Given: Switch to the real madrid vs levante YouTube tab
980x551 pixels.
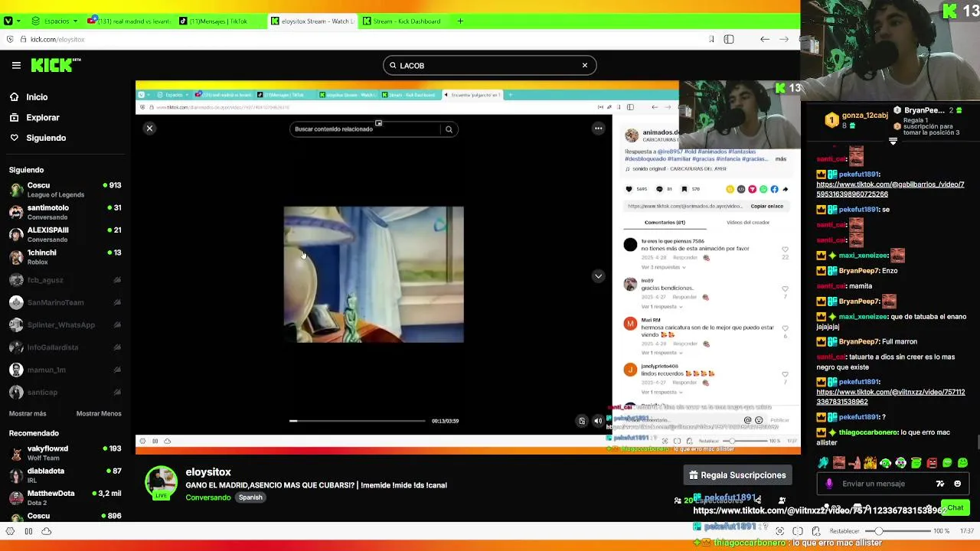Looking at the screenshot, I should click(129, 21).
